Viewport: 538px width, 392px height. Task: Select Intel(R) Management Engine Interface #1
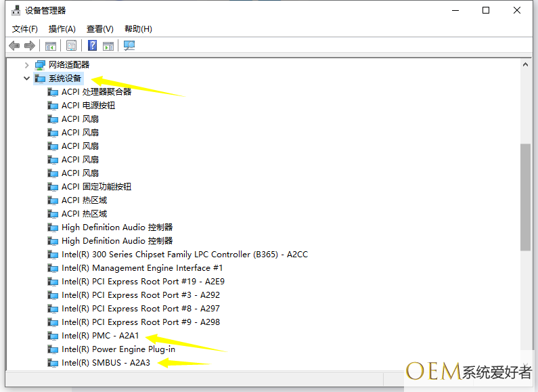point(141,268)
